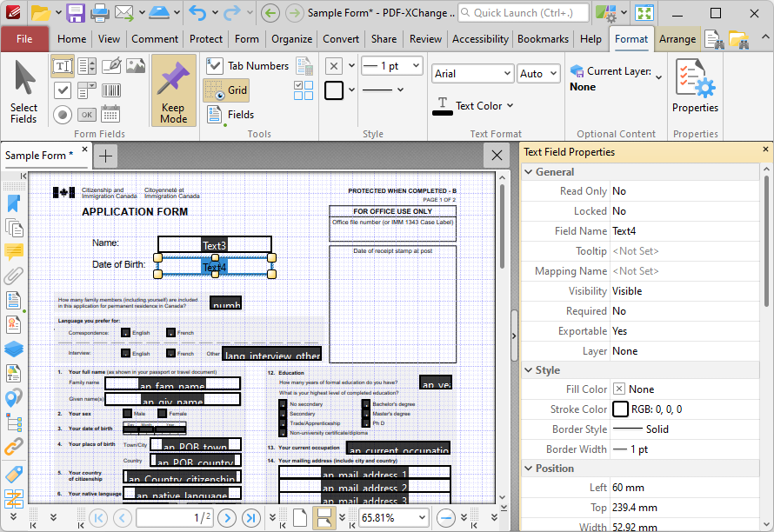Click the Stroke Color RGB swatch in properties

point(620,409)
